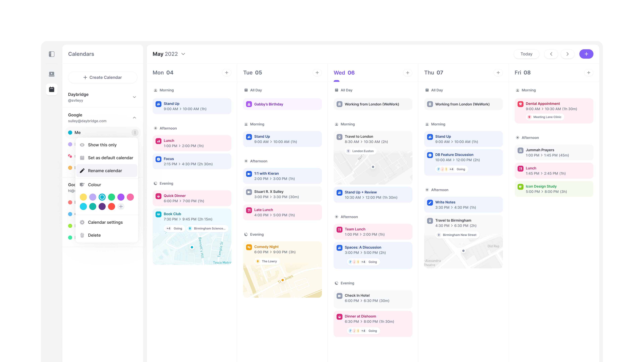This screenshot has height=362, width=644.
Task: Toggle the sidebar panel icon
Action: [x=51, y=54]
